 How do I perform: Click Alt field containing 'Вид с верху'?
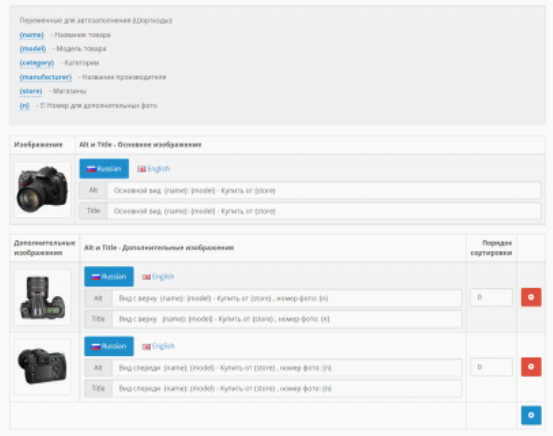point(287,298)
